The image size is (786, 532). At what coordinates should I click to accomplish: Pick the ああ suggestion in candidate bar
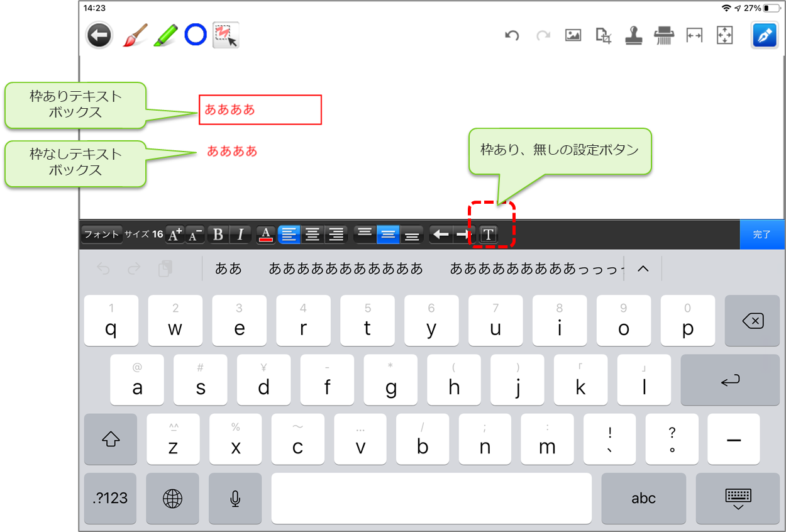coord(228,269)
